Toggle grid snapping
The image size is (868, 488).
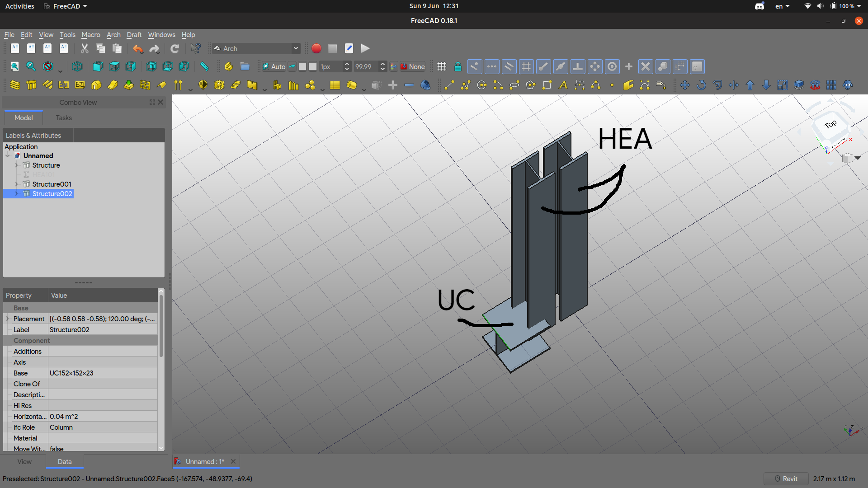point(526,66)
